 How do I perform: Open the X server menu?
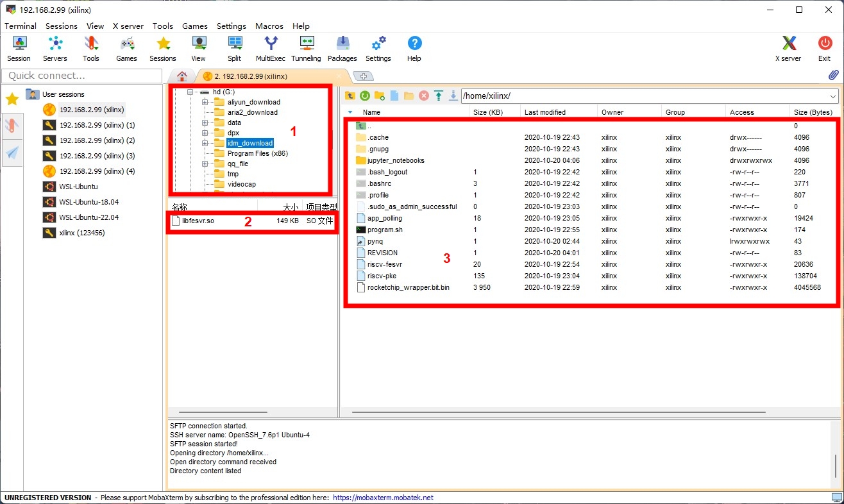(128, 26)
